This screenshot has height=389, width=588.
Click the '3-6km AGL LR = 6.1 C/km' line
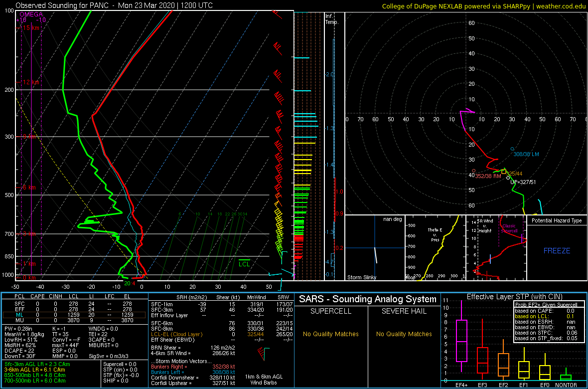tap(36, 370)
